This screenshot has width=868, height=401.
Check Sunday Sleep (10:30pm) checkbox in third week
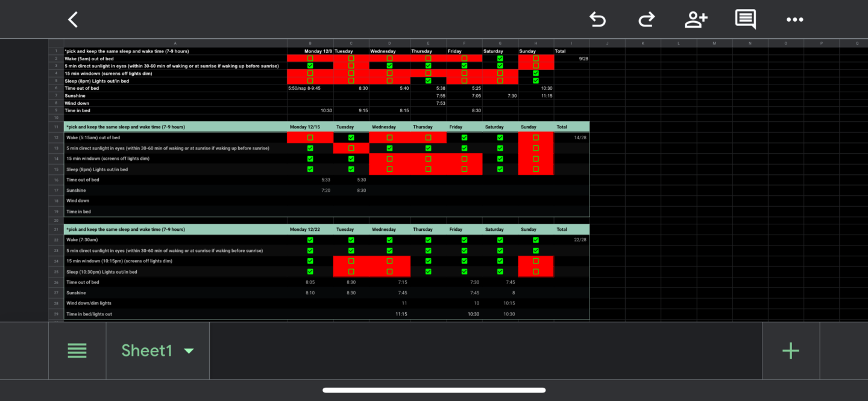(535, 272)
